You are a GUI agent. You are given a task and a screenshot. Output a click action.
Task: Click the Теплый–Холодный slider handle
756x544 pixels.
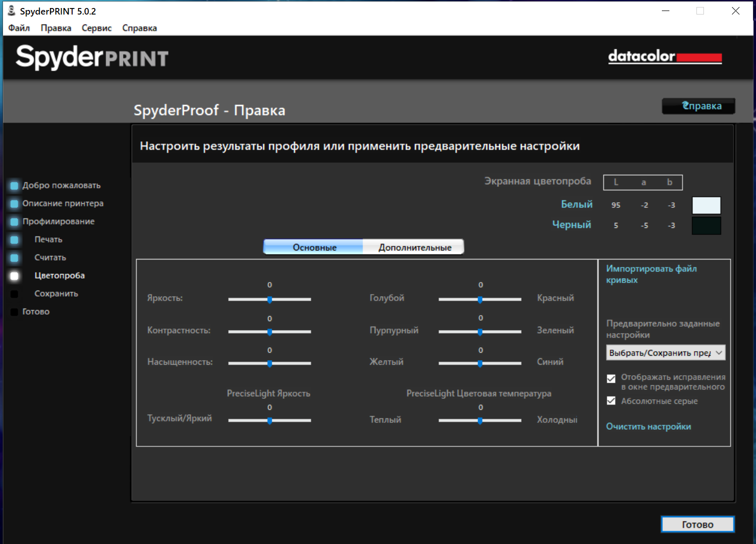tap(480, 421)
